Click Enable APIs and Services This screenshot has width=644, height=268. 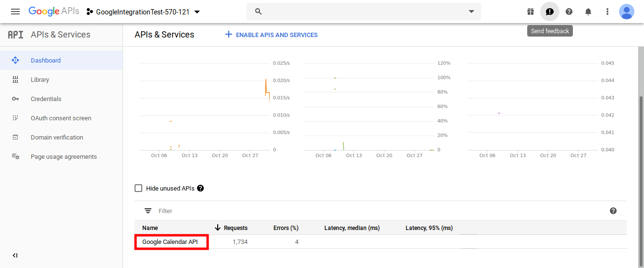click(272, 35)
